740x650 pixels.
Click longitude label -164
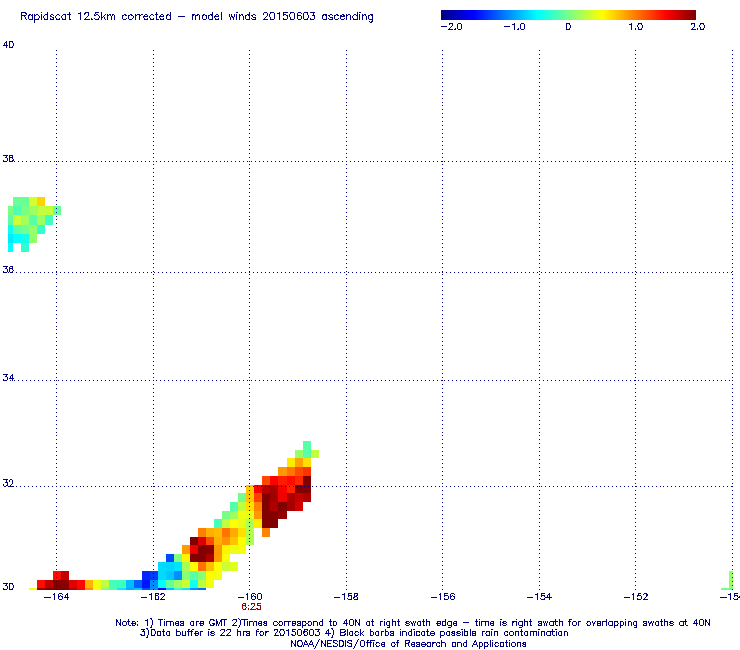tap(56, 597)
